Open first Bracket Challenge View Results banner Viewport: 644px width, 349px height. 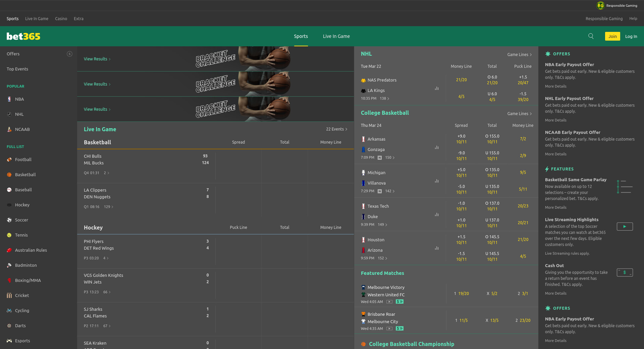point(97,59)
